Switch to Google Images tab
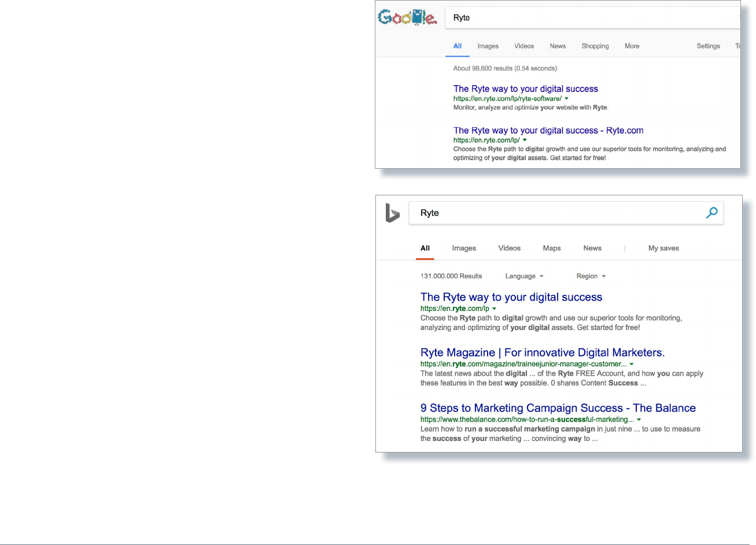Image resolution: width=756 pixels, height=545 pixels. (x=488, y=46)
